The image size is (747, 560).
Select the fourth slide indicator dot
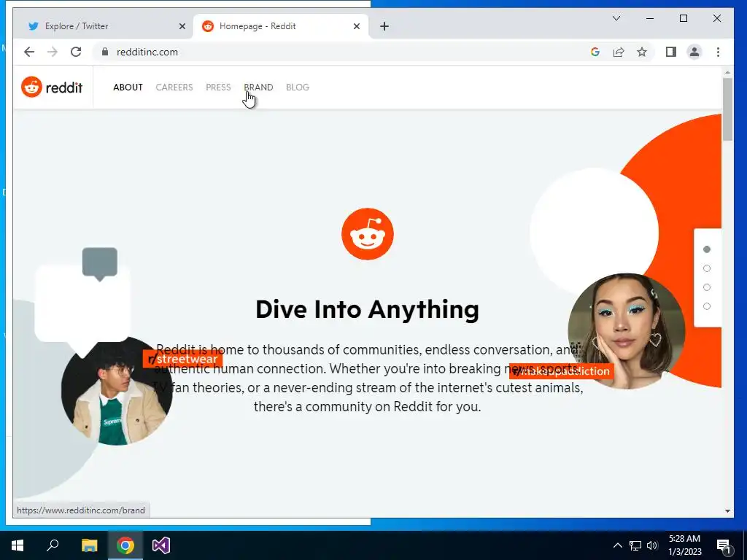[707, 306]
